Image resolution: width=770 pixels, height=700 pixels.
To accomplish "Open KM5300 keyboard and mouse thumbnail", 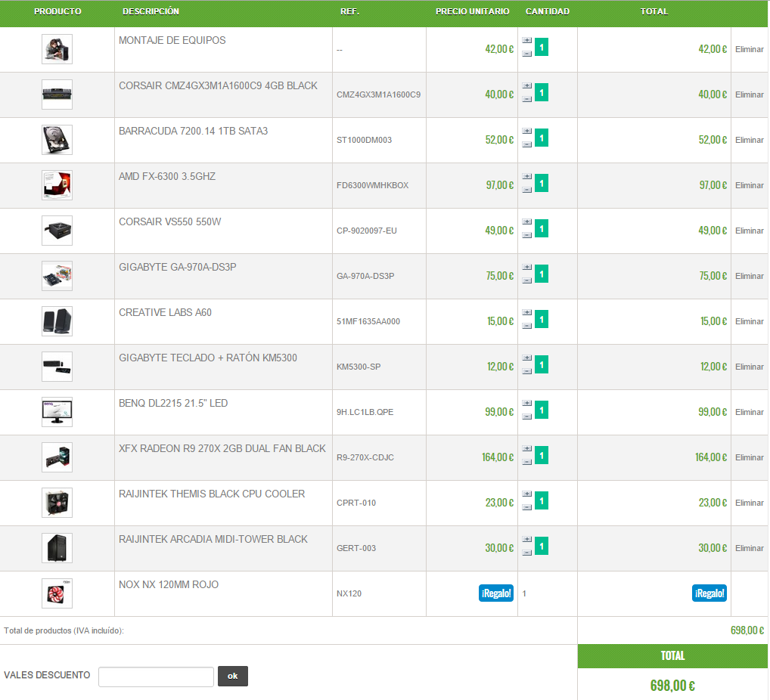I will click(x=57, y=367).
